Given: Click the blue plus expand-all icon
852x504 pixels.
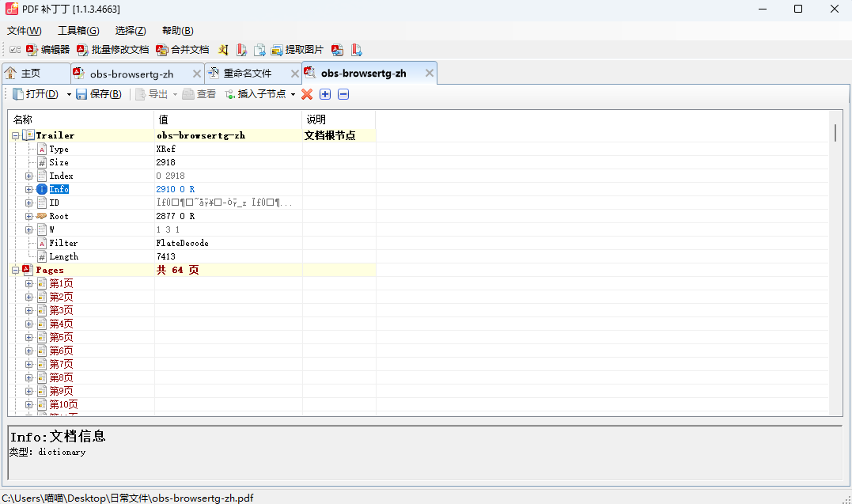Looking at the screenshot, I should click(325, 94).
